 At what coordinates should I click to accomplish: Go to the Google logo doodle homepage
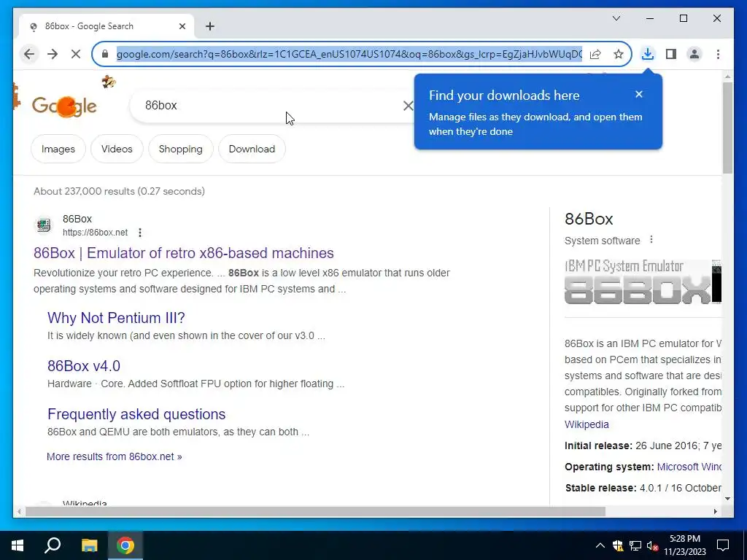point(64,106)
